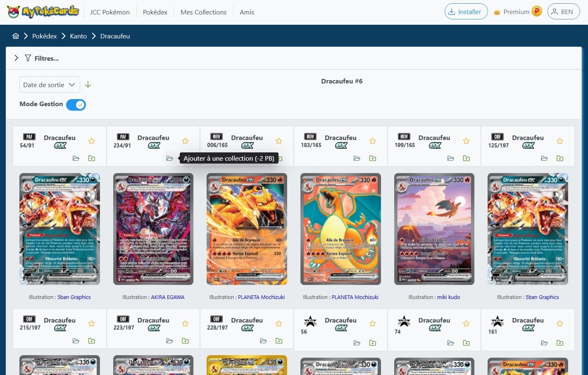This screenshot has width=588, height=375.
Task: Disable the Mode Gestion toggle
Action: pyautogui.click(x=76, y=104)
